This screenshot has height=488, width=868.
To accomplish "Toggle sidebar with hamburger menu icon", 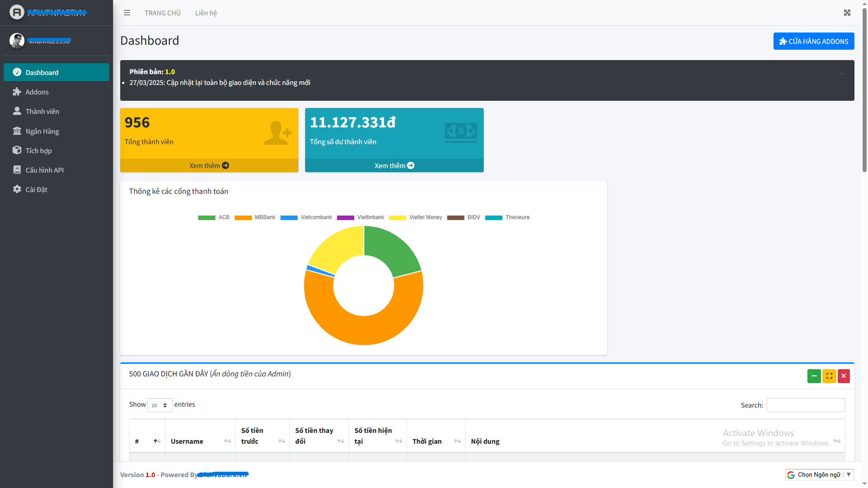I will (x=127, y=13).
